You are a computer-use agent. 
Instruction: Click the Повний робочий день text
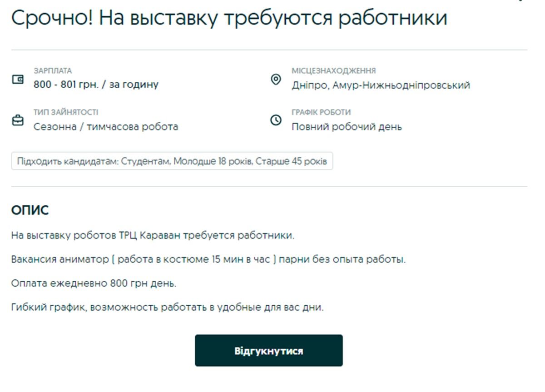tap(347, 127)
